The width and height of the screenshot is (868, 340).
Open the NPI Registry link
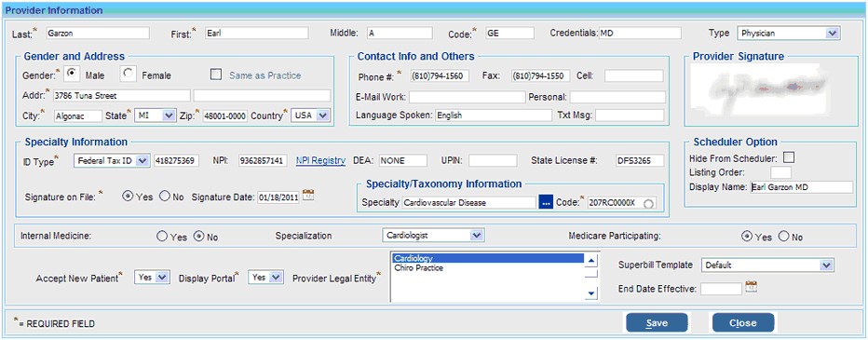click(x=320, y=160)
